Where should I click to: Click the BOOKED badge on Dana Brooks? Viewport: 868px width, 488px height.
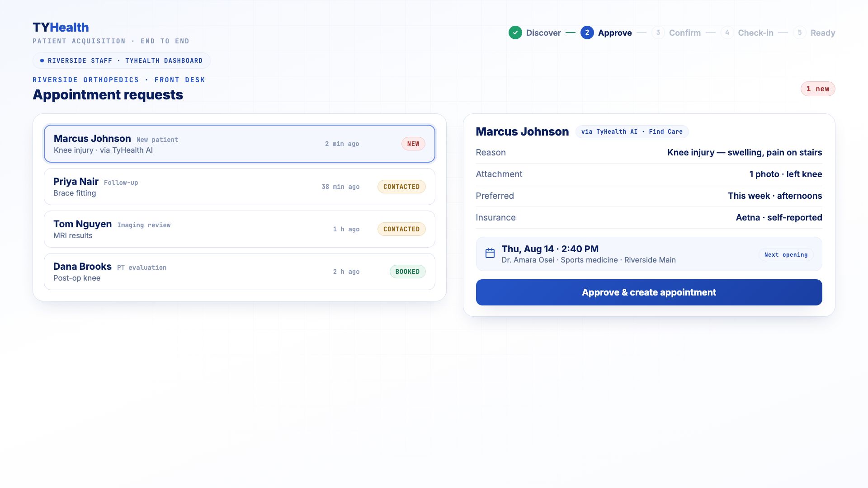pos(407,272)
